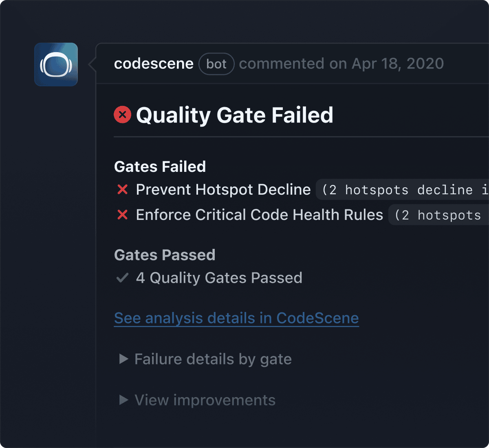Expand the Failure details by gate triangle
This screenshot has width=489, height=448.
click(123, 359)
